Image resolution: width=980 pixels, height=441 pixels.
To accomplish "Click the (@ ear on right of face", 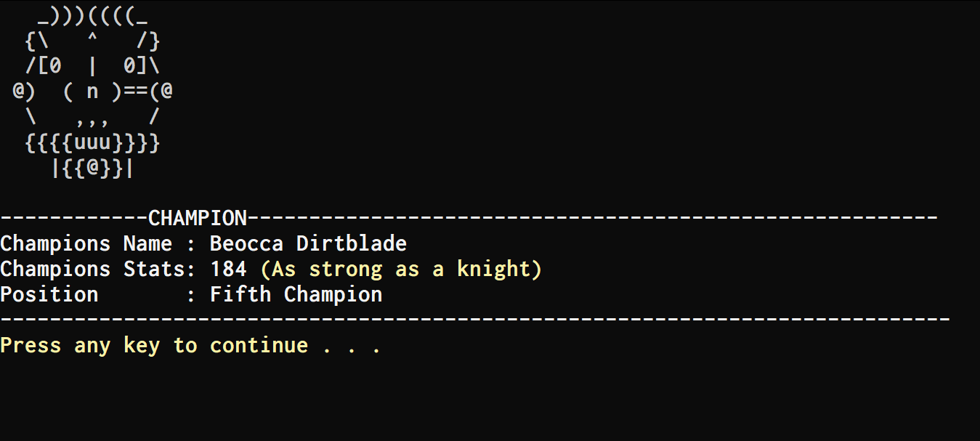I will (x=161, y=92).
